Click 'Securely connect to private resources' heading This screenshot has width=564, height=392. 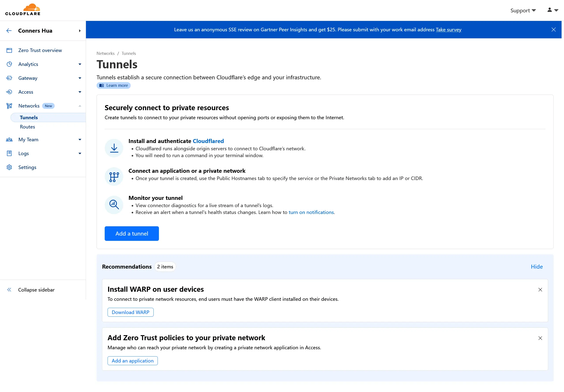[x=167, y=108]
